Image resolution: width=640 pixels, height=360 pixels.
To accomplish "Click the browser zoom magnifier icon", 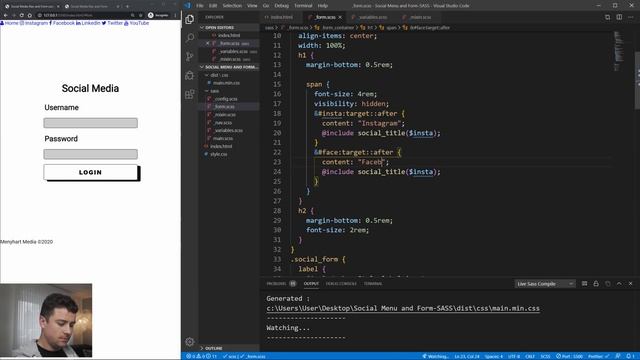I will [133, 15].
